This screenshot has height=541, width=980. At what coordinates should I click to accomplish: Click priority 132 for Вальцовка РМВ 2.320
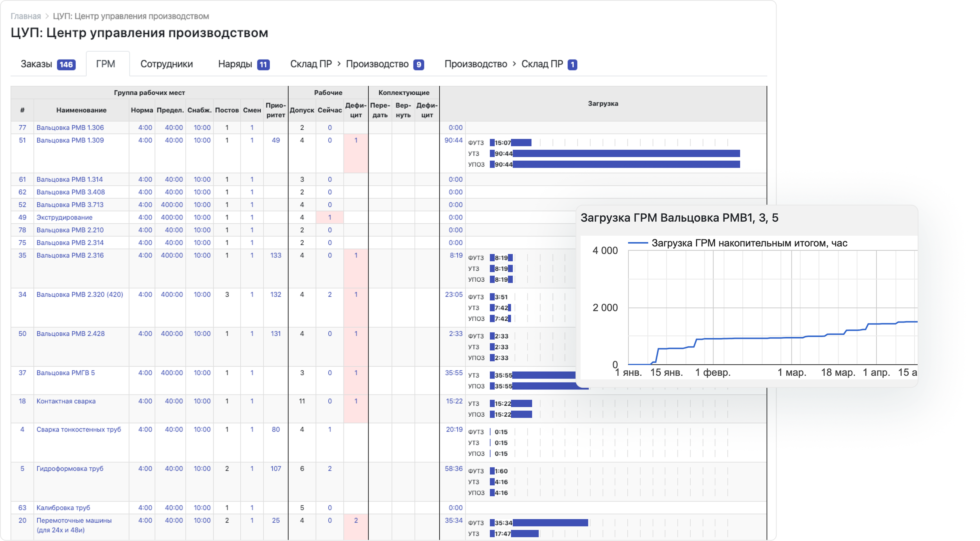click(276, 294)
